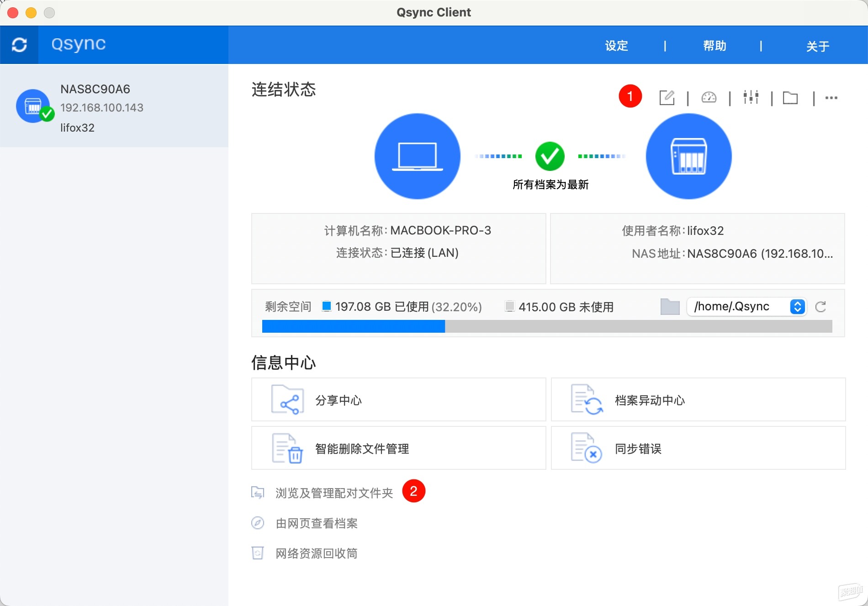Open 分享中心 share center
Viewport: 868px width, 606px height.
399,400
